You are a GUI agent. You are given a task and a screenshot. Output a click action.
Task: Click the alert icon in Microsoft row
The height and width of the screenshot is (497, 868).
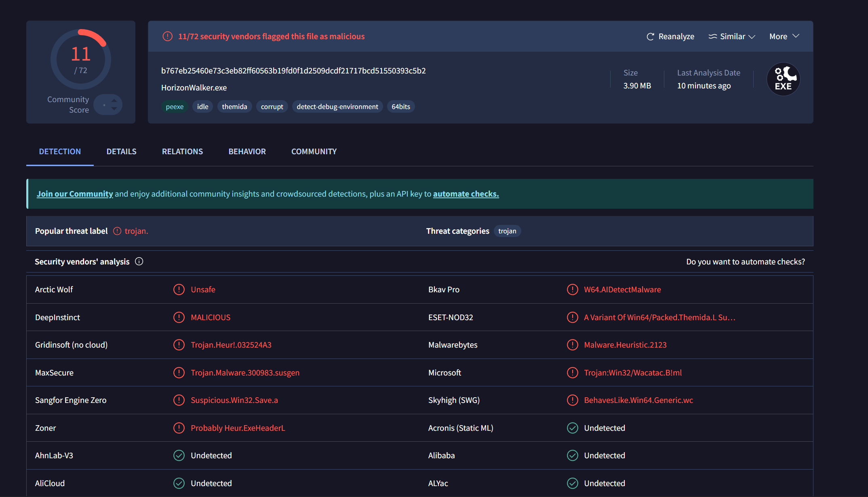tap(573, 373)
